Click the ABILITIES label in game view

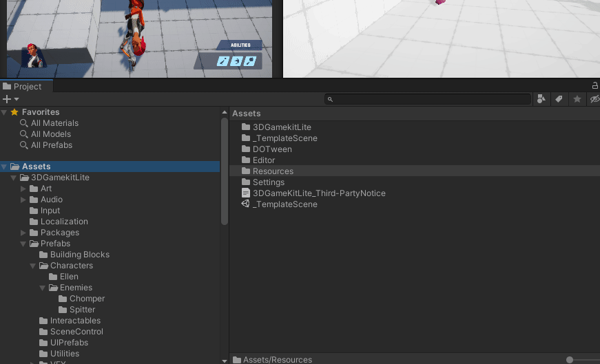click(x=240, y=45)
